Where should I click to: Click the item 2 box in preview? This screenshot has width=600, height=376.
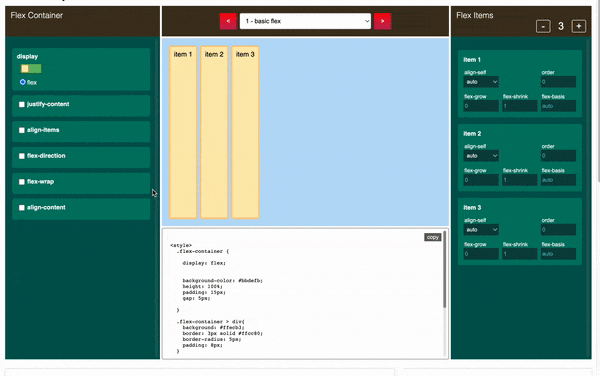pyautogui.click(x=214, y=132)
